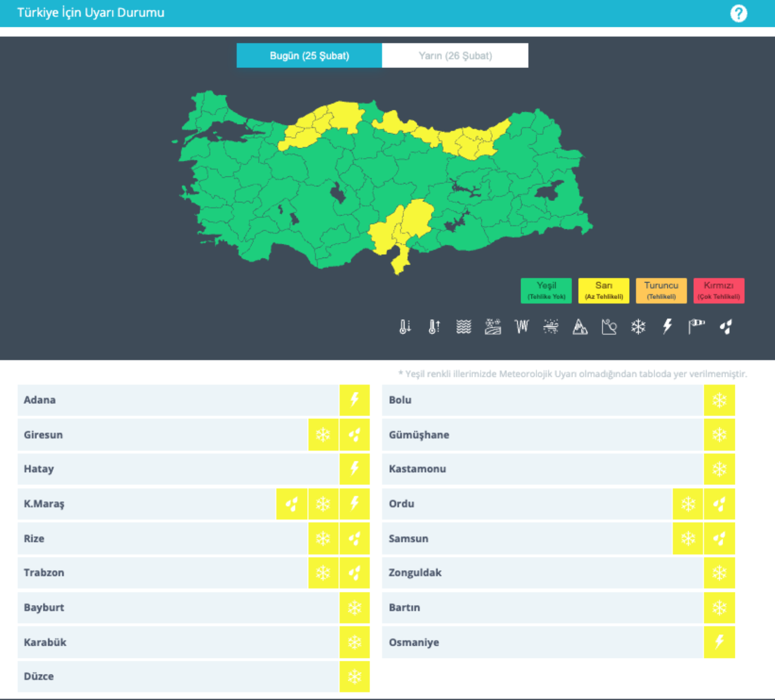Choose the icicles icing warning icon
This screenshot has width=775, height=700.
pos(522,327)
